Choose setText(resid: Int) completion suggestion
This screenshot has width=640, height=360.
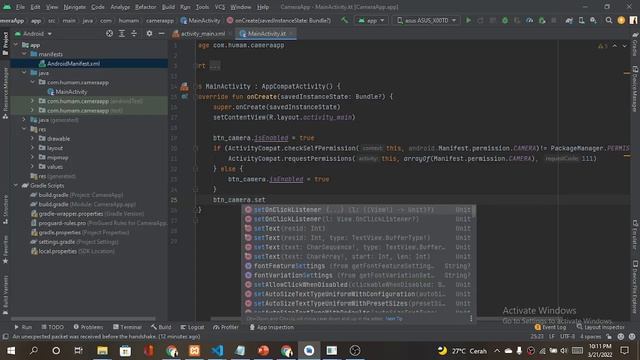click(358, 229)
